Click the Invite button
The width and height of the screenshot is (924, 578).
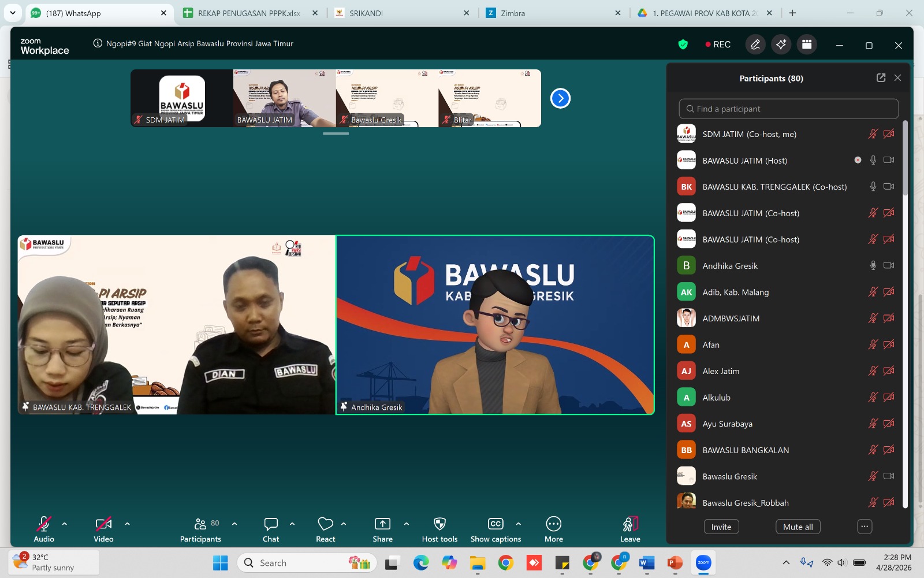[x=721, y=527]
